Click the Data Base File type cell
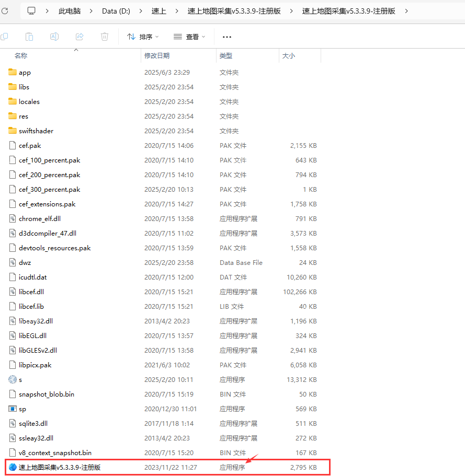This screenshot has width=465, height=476. pyautogui.click(x=241, y=263)
